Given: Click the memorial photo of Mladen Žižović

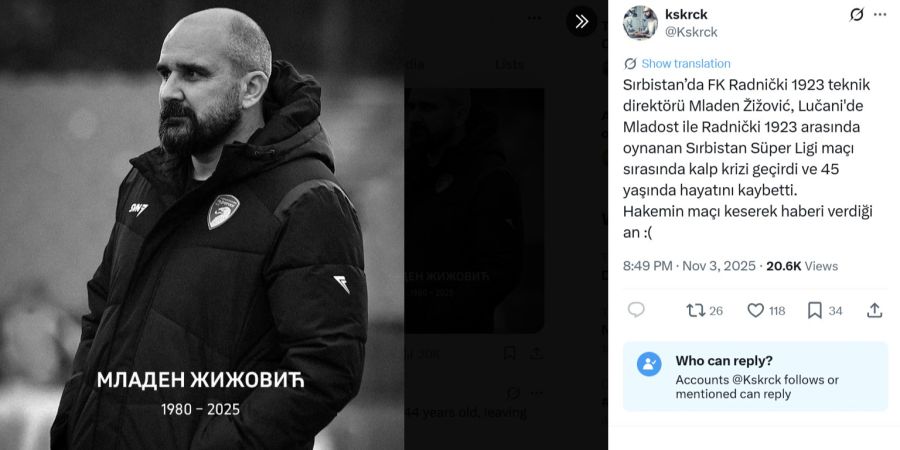Looking at the screenshot, I should (202, 225).
